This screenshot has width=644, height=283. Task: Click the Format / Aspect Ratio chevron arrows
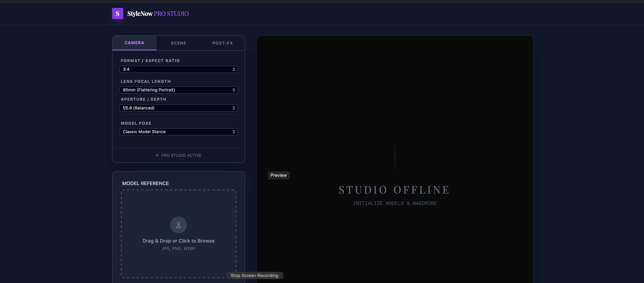tap(234, 69)
